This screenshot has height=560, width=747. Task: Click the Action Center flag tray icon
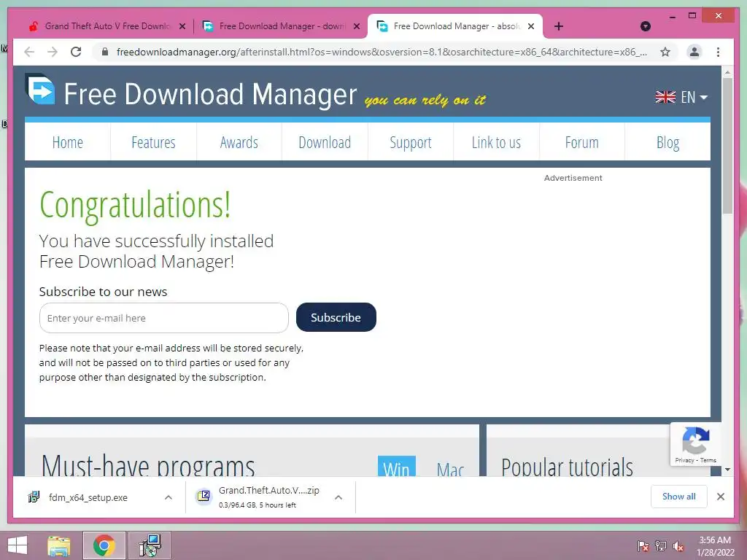[x=643, y=546]
